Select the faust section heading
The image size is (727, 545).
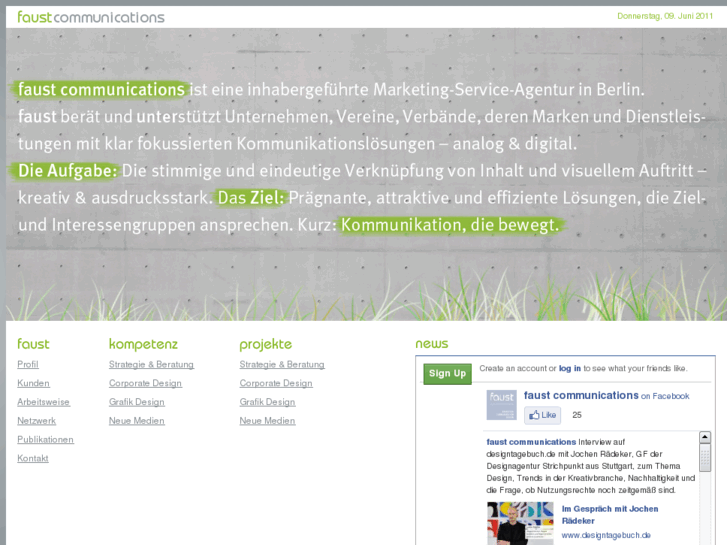(x=33, y=344)
